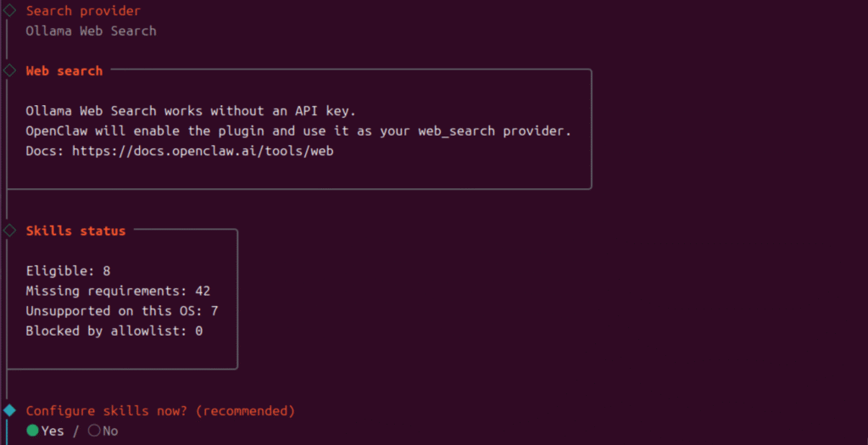The width and height of the screenshot is (868, 445).
Task: Click the Web search box title
Action: [x=64, y=70]
